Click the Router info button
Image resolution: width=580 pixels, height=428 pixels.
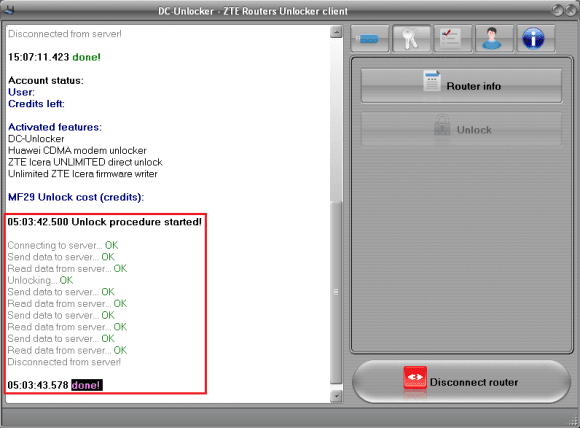[461, 86]
